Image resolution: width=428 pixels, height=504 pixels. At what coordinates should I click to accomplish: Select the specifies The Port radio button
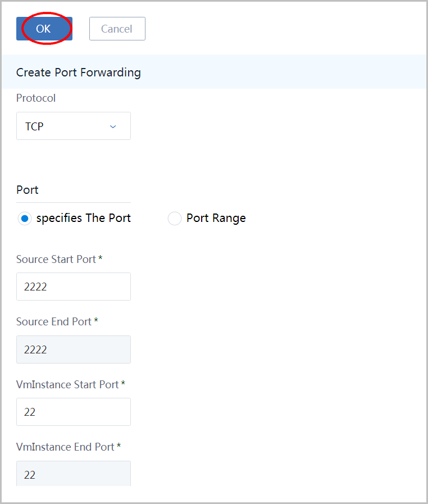[24, 219]
